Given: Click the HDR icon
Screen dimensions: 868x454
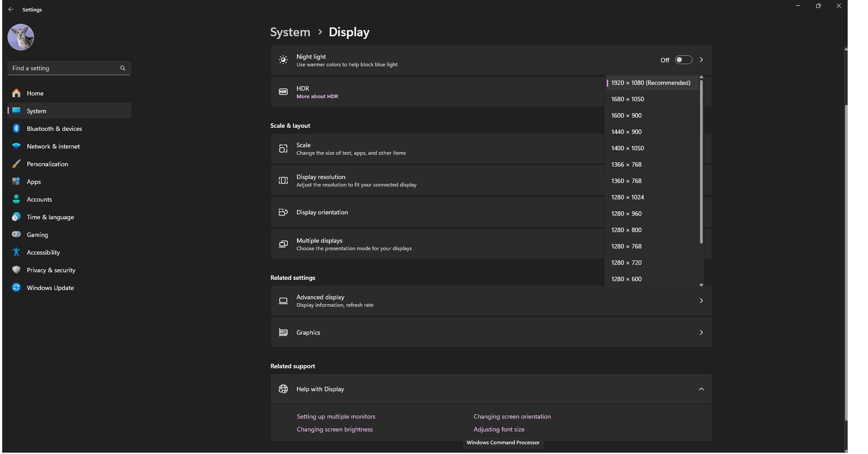Looking at the screenshot, I should (x=283, y=92).
